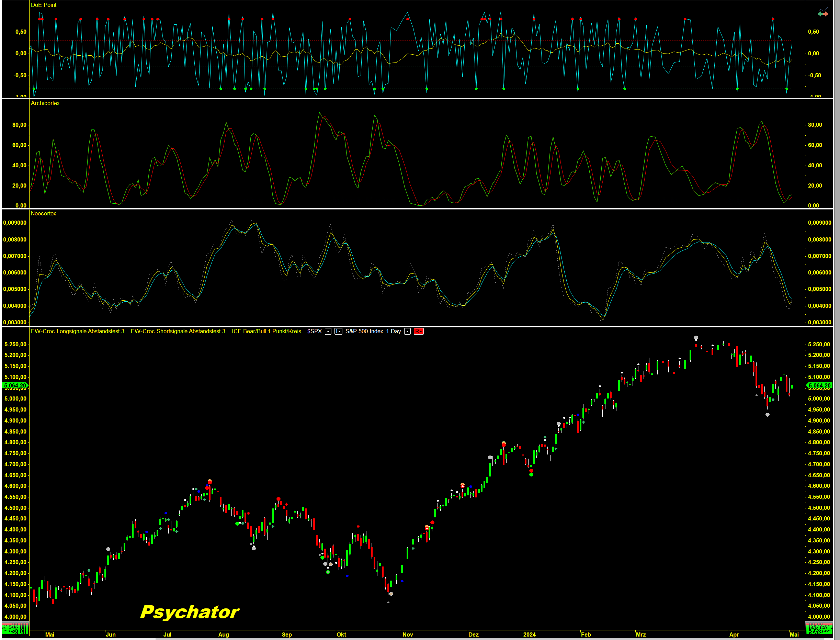Screen dimensions: 840x640
Task: Click the right 5.064,20 price marker
Action: [819, 385]
